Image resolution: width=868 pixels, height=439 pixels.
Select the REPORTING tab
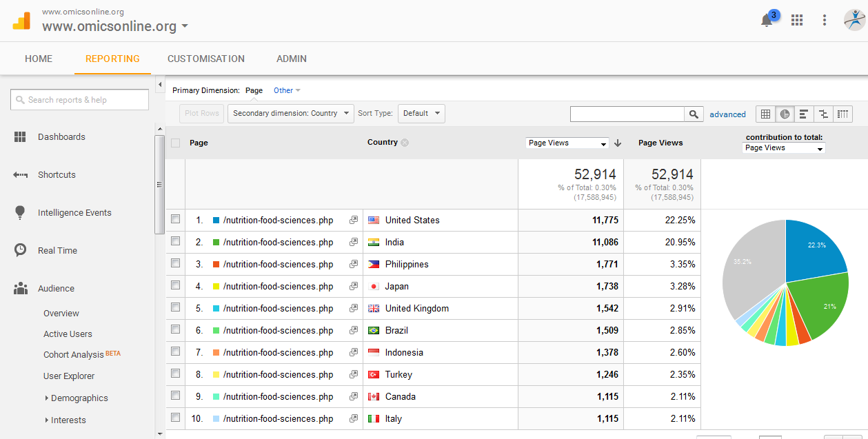[x=112, y=59]
